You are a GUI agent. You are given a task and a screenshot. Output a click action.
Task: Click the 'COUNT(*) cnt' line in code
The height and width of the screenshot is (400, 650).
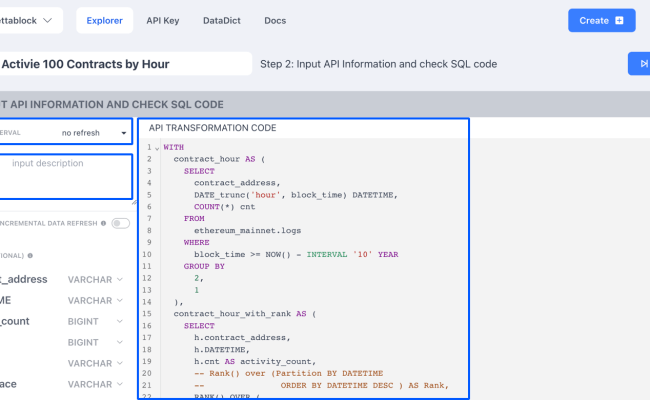click(x=224, y=207)
